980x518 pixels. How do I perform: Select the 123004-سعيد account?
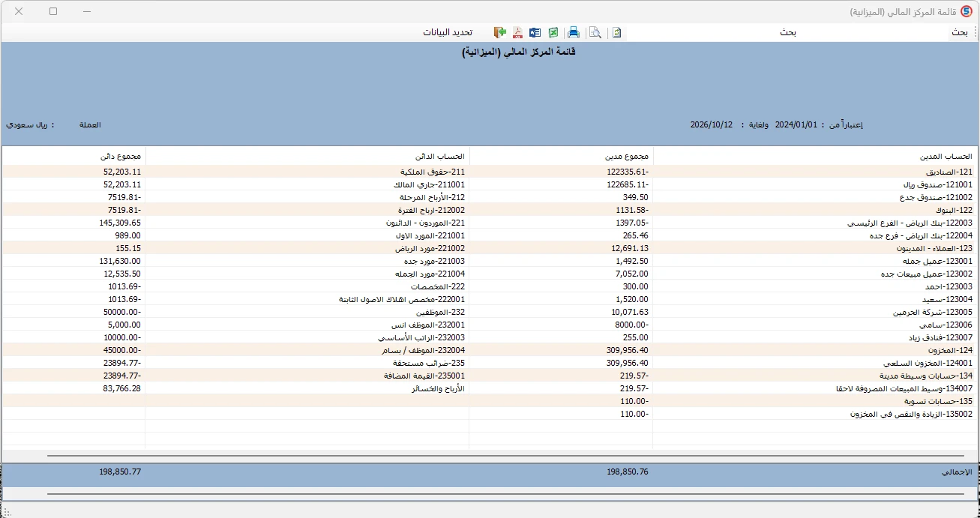[x=947, y=299]
